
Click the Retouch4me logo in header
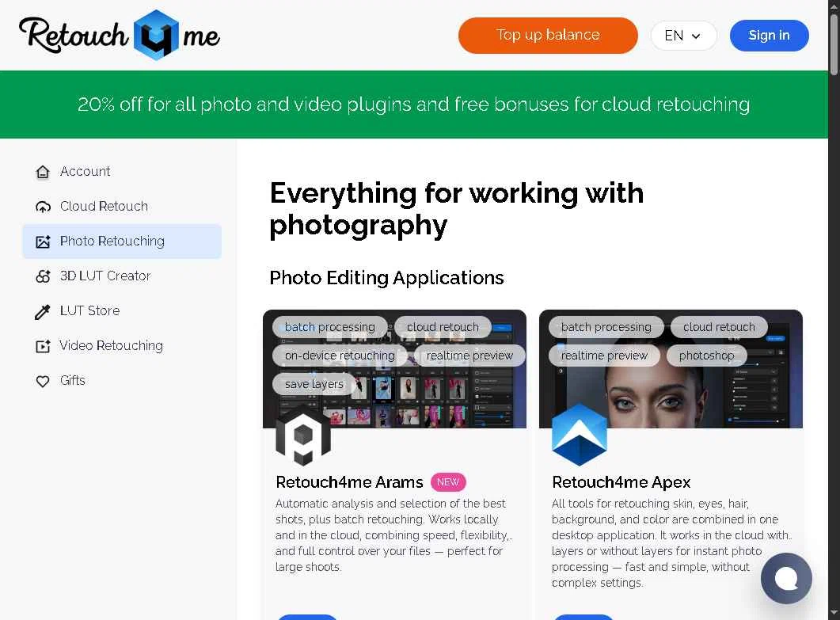click(120, 35)
